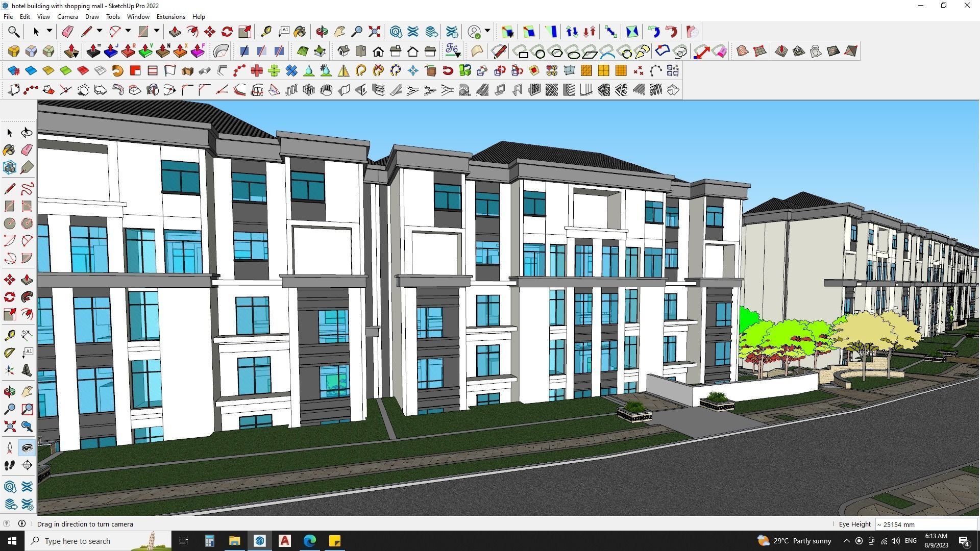Select the Sandbox Smoove tool
Viewport: 980px width, 551px height.
[x=781, y=51]
